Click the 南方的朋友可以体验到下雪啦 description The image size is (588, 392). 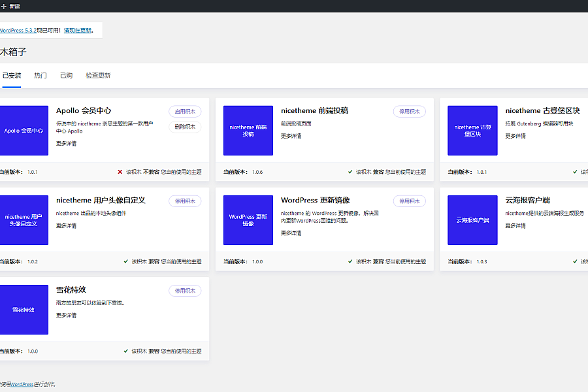pos(90,302)
